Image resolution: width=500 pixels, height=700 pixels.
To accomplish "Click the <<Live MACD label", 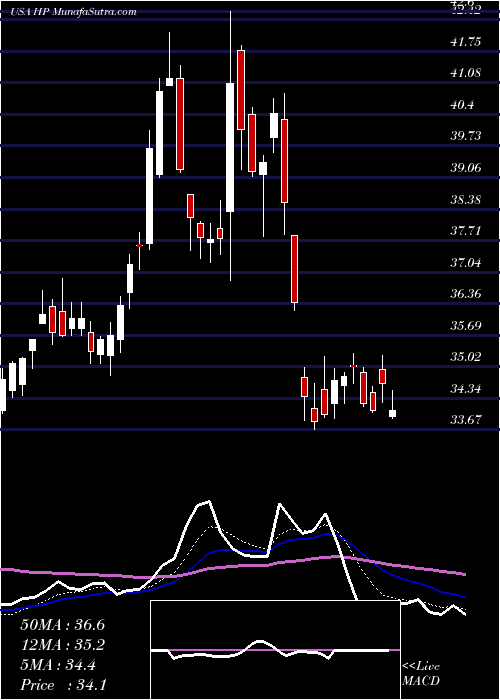I will 421,674.
